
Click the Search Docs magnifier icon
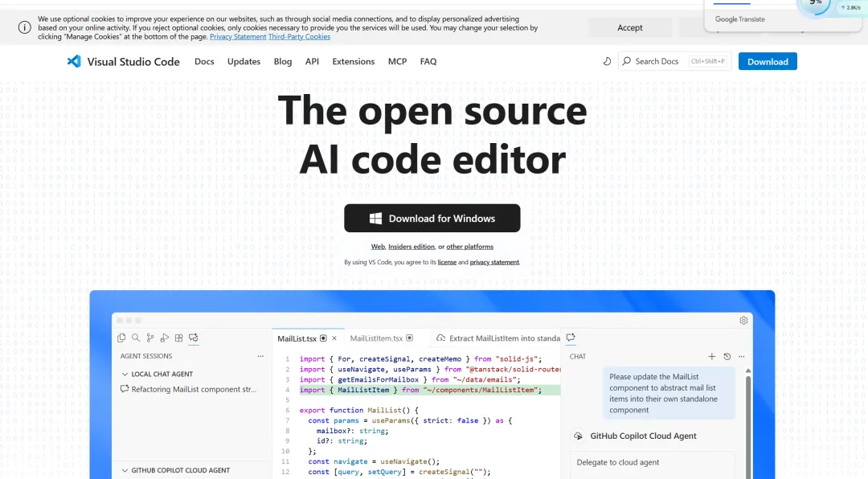(x=627, y=61)
